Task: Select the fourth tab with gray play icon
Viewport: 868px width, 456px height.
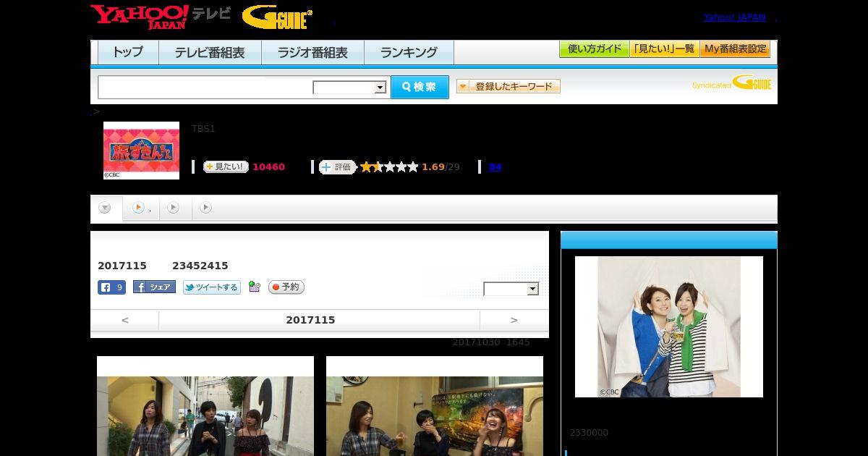Action: pos(206,208)
